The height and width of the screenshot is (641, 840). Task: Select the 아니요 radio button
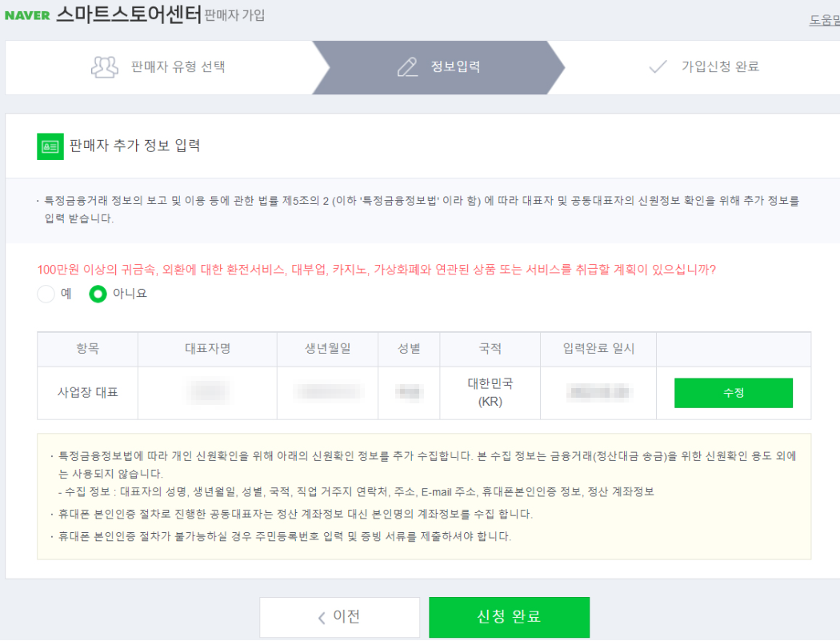pyautogui.click(x=98, y=294)
